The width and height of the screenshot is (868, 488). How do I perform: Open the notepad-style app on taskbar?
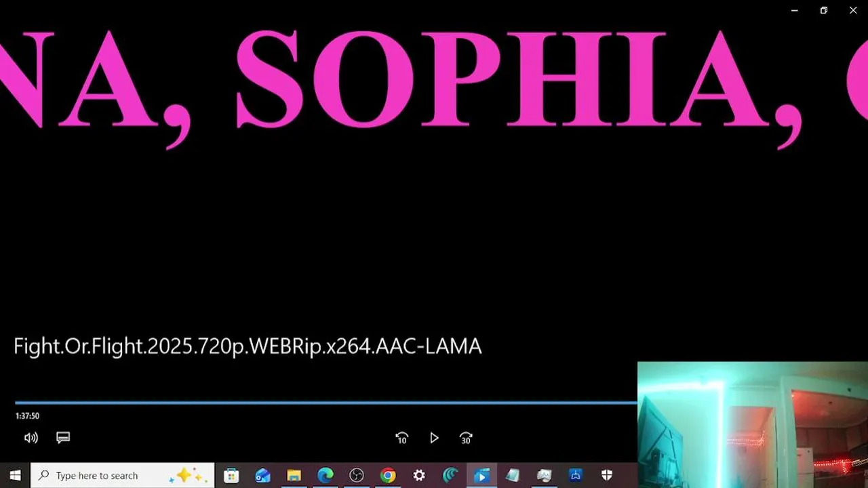click(x=513, y=476)
